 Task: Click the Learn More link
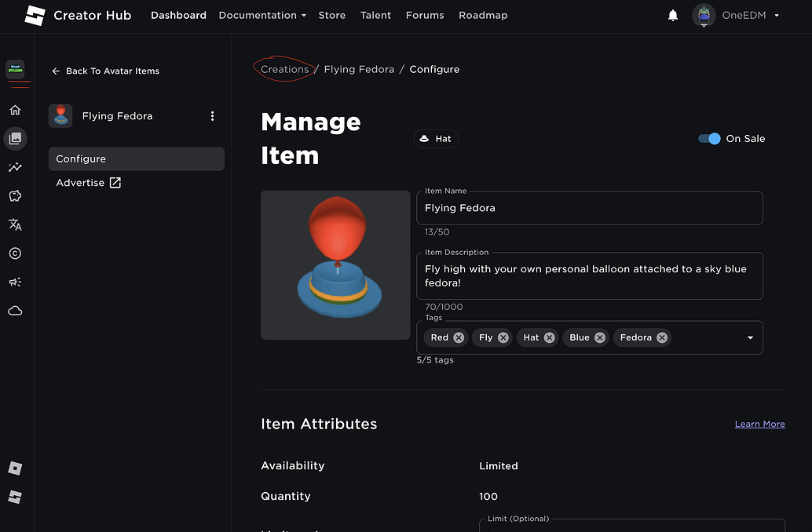click(x=759, y=424)
